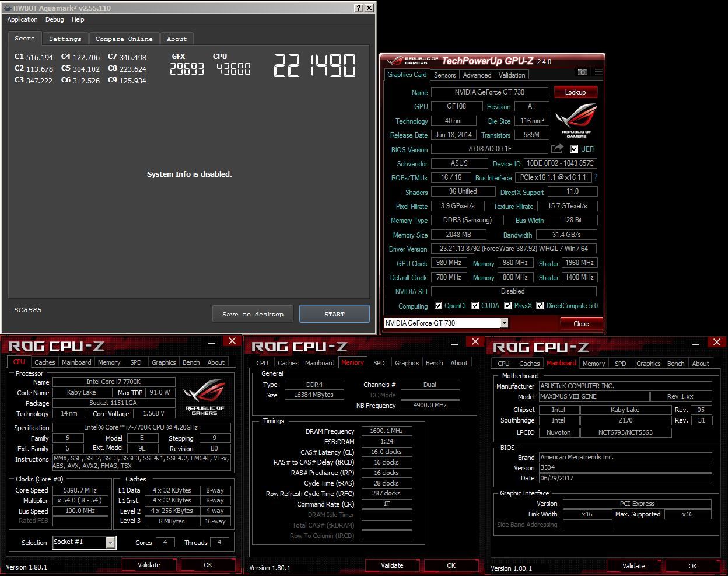Screen dimensions: 728x576
Task: Open CPU tab in CPU-Z Mainboard window
Action: (x=504, y=364)
